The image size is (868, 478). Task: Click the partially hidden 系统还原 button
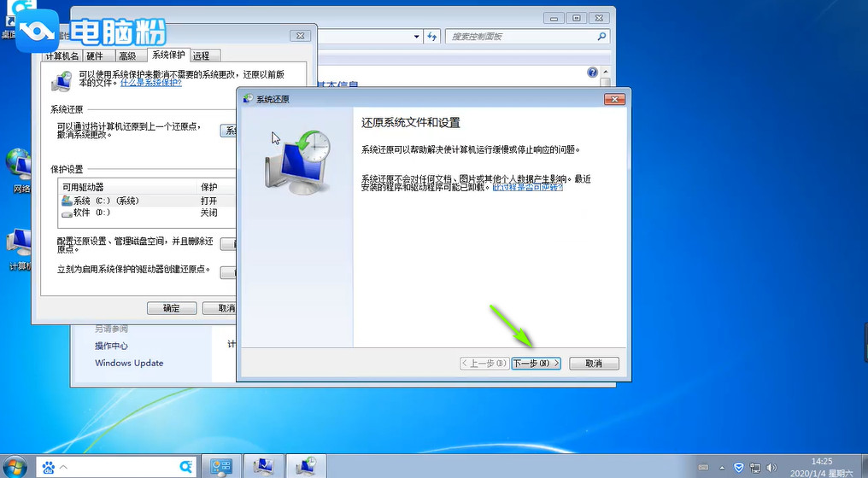coord(229,131)
